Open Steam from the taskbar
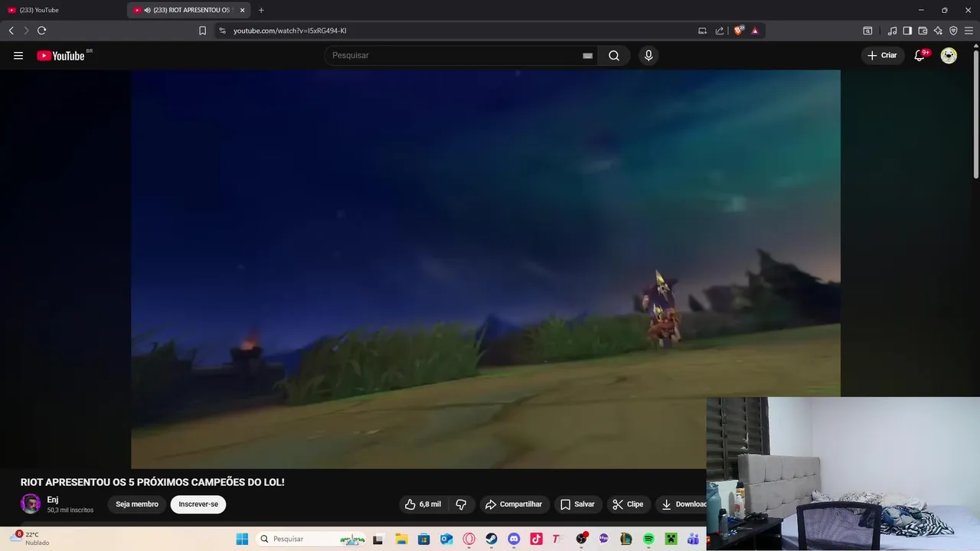The width and height of the screenshot is (980, 551). click(492, 539)
